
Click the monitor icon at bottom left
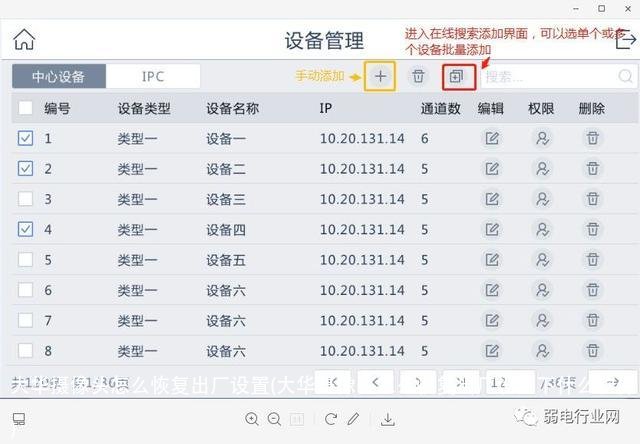[x=19, y=419]
